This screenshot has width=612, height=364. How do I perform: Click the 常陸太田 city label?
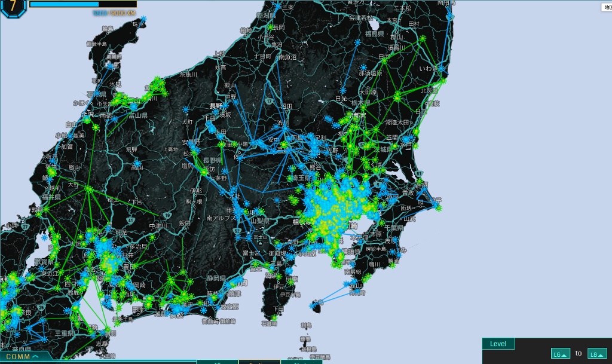click(x=397, y=122)
